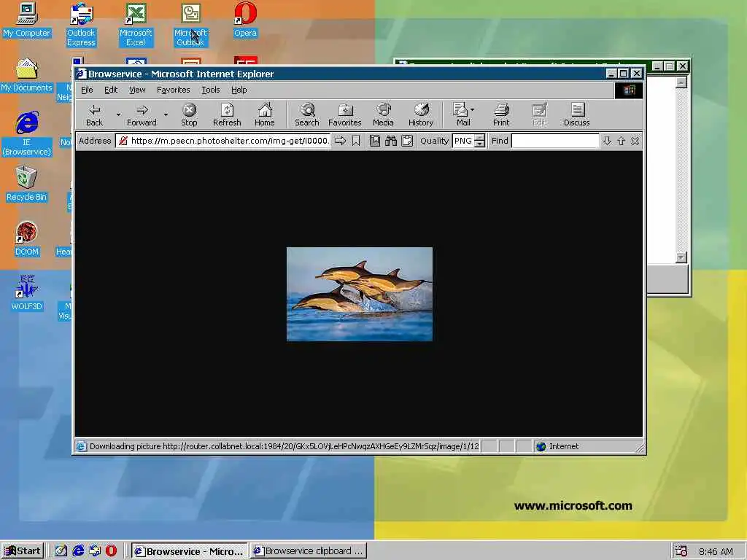Open the Browservice clipboard icon

[x=407, y=141]
